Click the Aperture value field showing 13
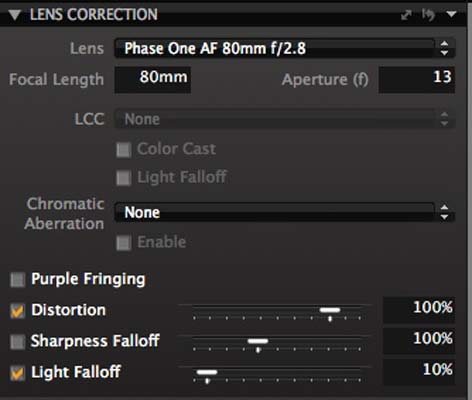 click(417, 80)
